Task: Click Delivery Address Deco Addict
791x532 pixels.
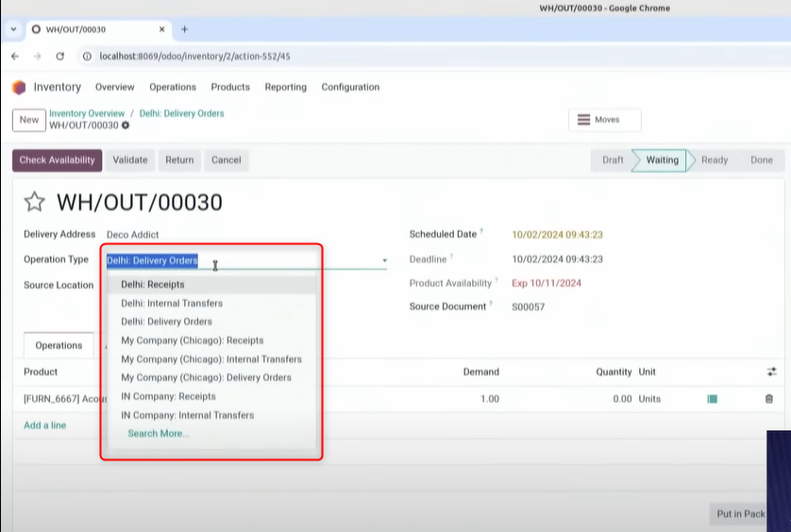Action: 133,235
